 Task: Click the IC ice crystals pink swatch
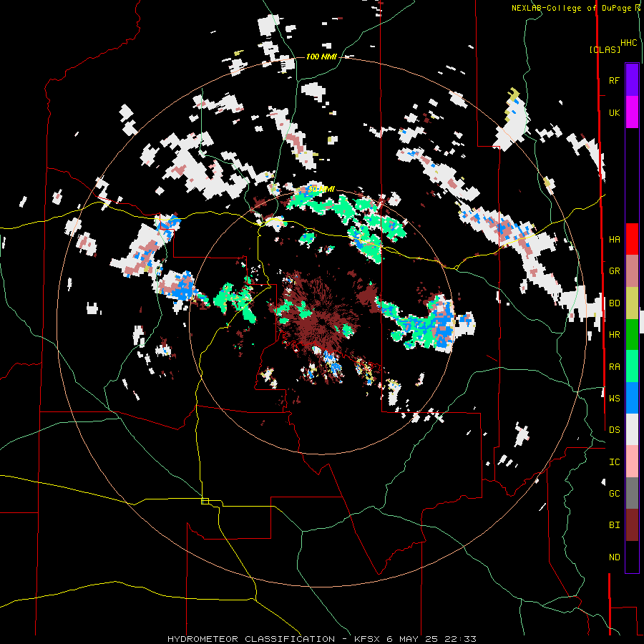click(x=632, y=462)
